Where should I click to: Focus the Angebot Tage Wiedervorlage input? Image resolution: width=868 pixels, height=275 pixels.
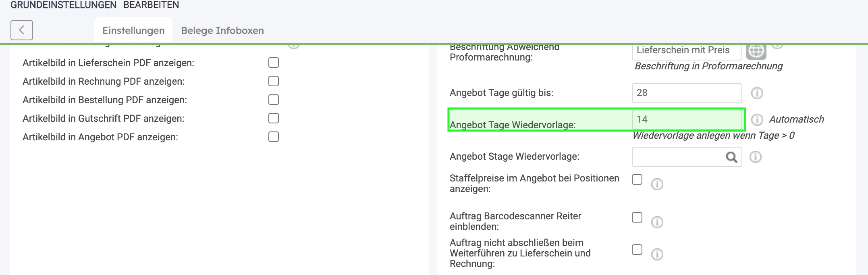[686, 119]
